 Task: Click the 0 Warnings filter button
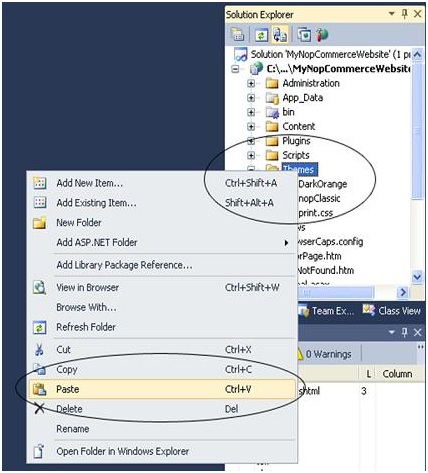pos(324,354)
